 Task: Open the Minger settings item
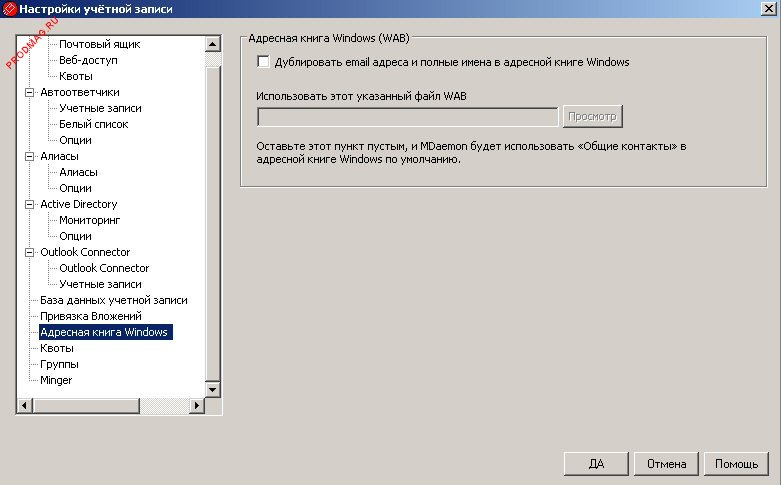56,380
